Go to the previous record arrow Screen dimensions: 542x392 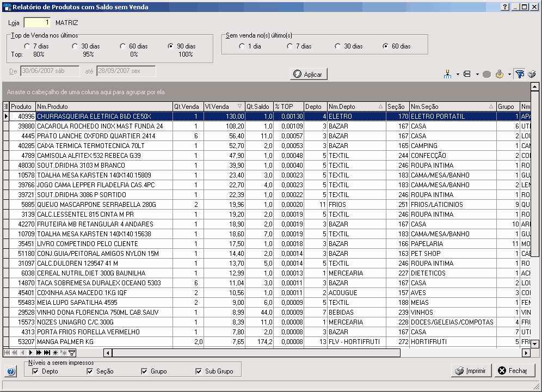(x=22, y=353)
